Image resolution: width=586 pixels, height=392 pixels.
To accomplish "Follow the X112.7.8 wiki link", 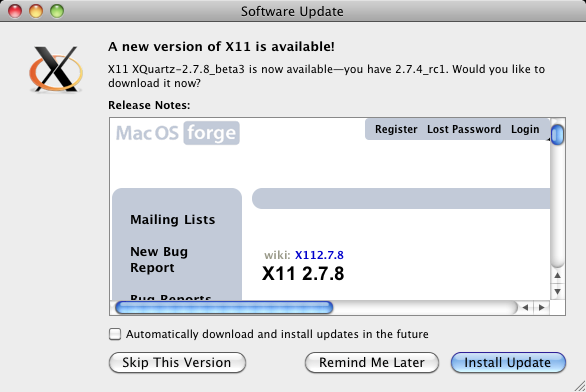I will click(x=319, y=255).
